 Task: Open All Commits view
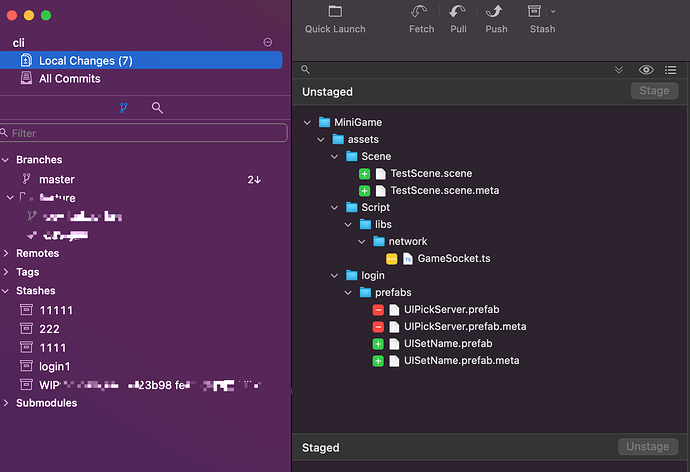click(x=69, y=79)
